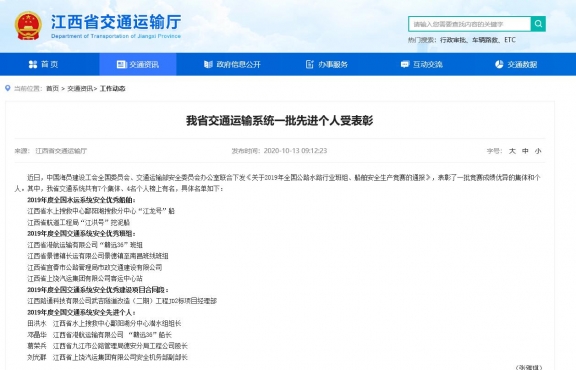The image size is (576, 370).
Task: Open the 互动交流 navigation tab
Action: coord(421,64)
